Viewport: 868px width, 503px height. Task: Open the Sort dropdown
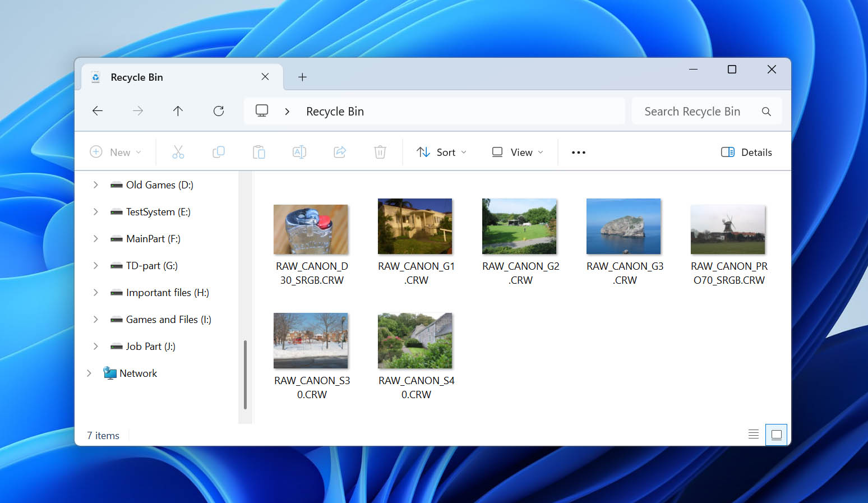point(441,153)
